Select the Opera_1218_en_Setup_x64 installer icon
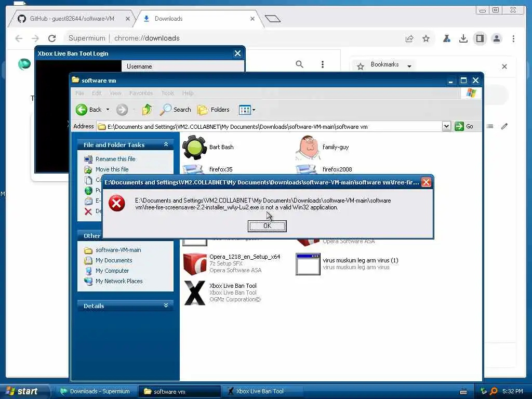The image size is (532, 399). pos(195,263)
